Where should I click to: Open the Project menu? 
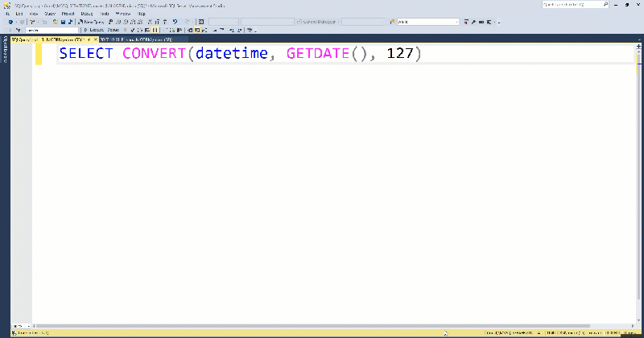pyautogui.click(x=68, y=14)
